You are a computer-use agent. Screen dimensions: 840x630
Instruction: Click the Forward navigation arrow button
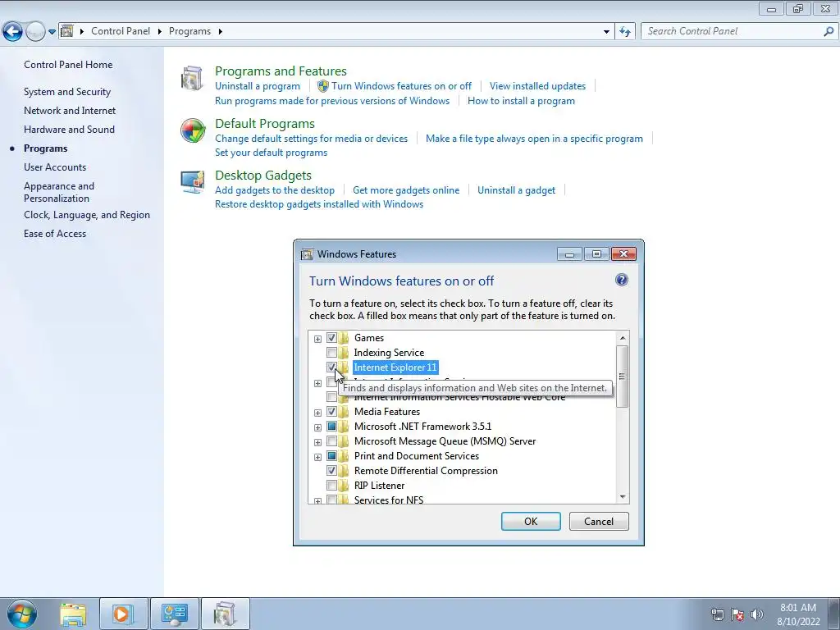pos(35,32)
